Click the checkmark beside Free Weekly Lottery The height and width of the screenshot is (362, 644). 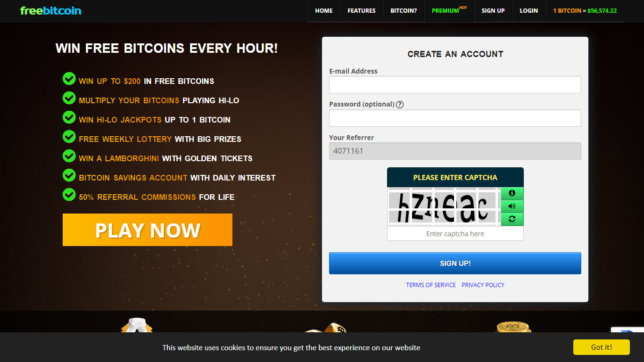(69, 136)
